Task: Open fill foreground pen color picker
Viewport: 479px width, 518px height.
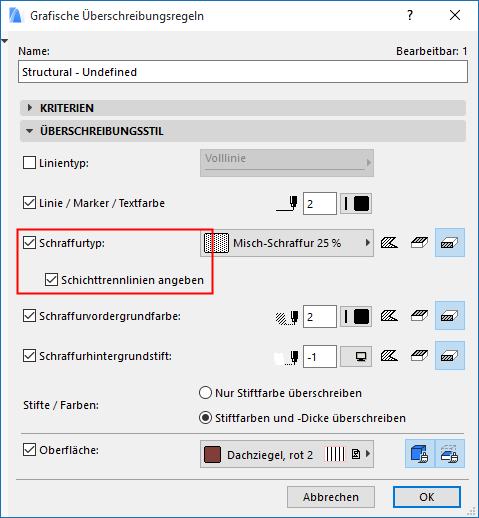Action: (356, 317)
